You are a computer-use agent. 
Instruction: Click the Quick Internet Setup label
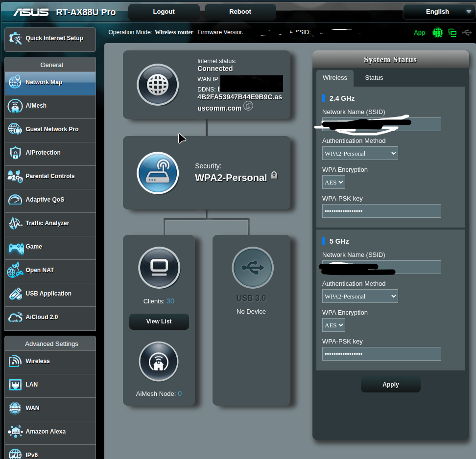coord(54,38)
